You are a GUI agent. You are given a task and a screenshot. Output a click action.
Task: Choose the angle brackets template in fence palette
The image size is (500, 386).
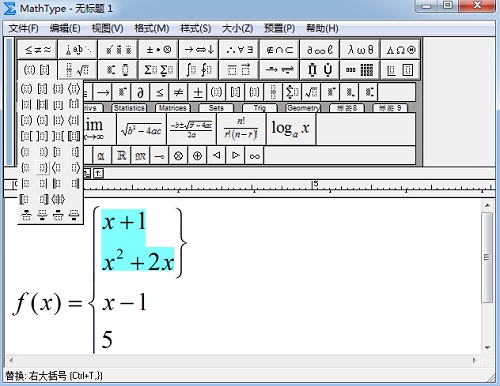pyautogui.click(x=74, y=89)
